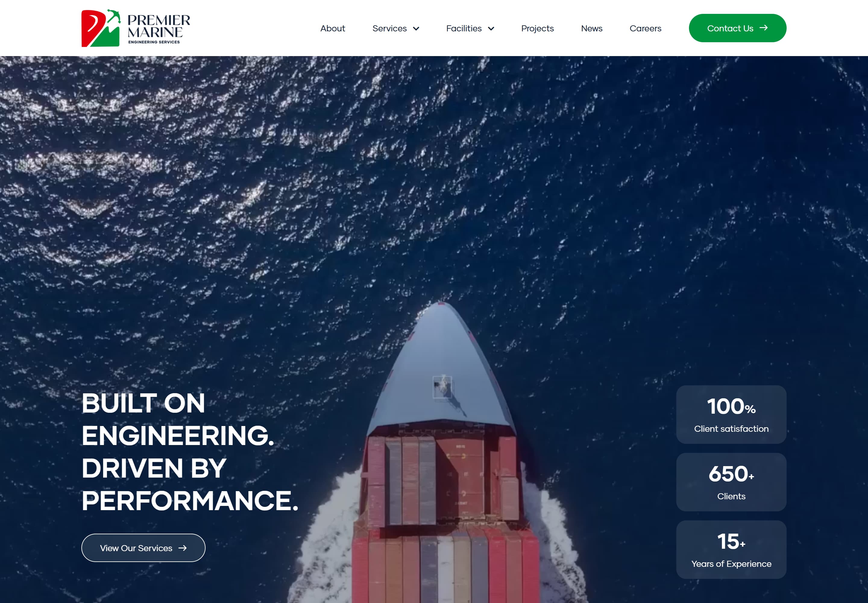Click the View Our Services button
Screen dimensions: 868x603
point(143,548)
